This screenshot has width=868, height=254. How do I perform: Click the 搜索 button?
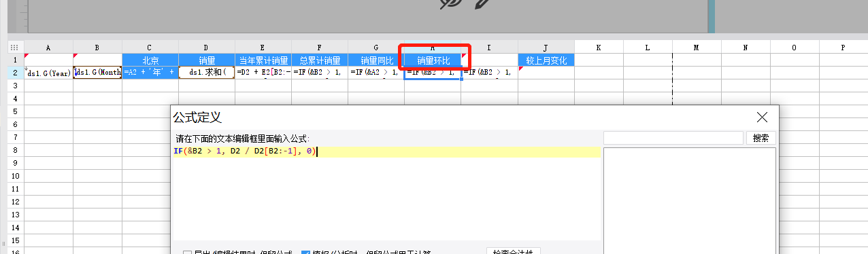pos(761,138)
